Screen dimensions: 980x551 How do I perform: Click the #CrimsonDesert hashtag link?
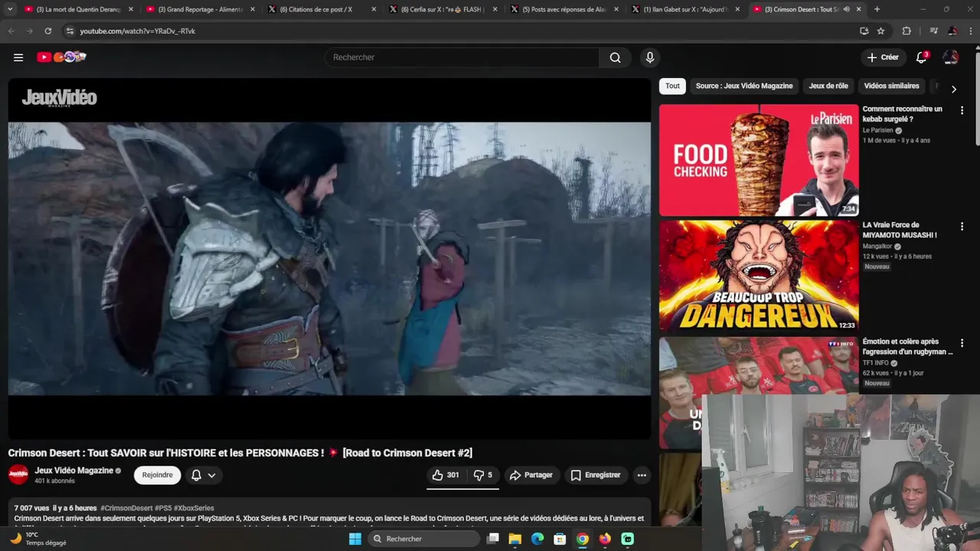pyautogui.click(x=126, y=508)
